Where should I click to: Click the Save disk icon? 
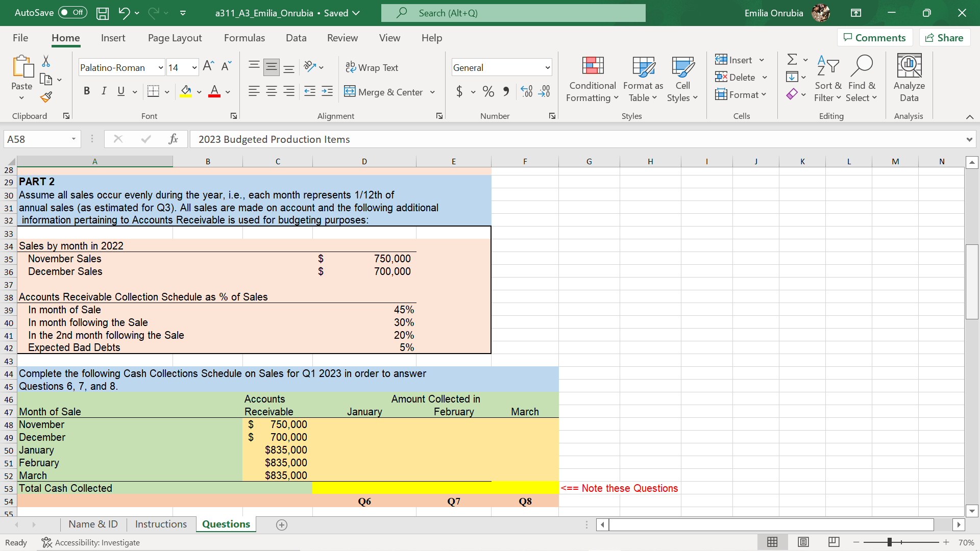pyautogui.click(x=103, y=13)
